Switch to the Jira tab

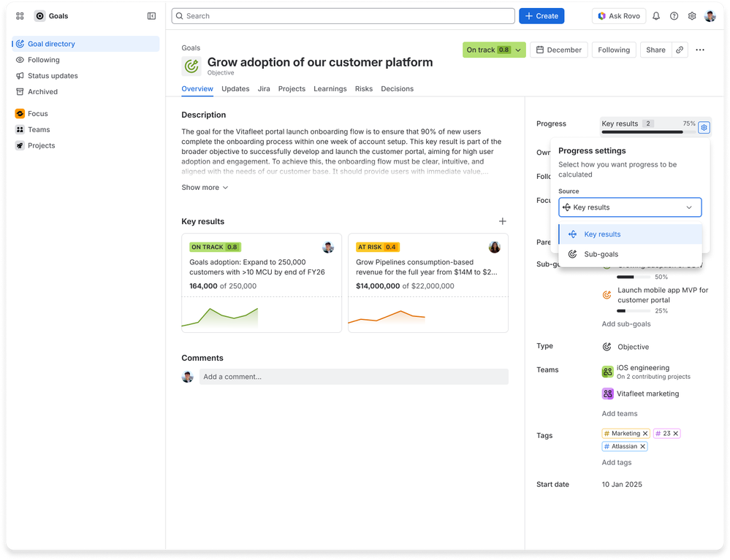pyautogui.click(x=264, y=89)
